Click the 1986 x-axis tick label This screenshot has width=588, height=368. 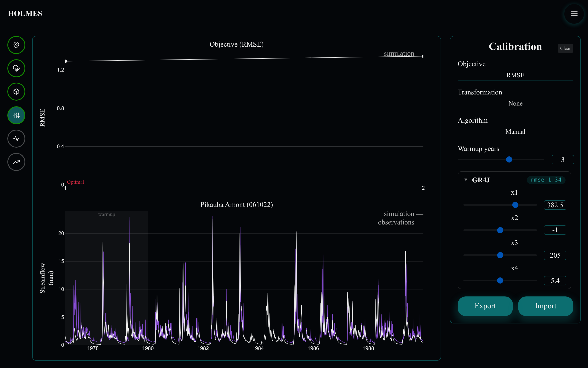(x=313, y=348)
